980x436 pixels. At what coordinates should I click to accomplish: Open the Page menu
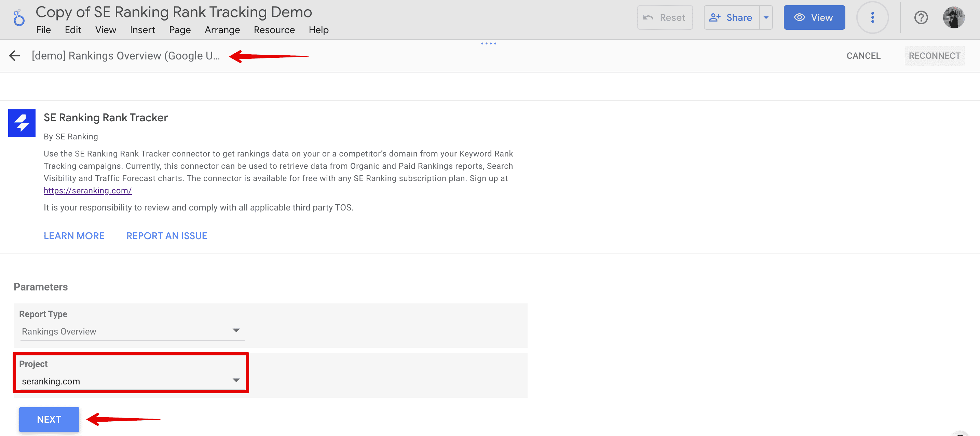[x=180, y=30]
